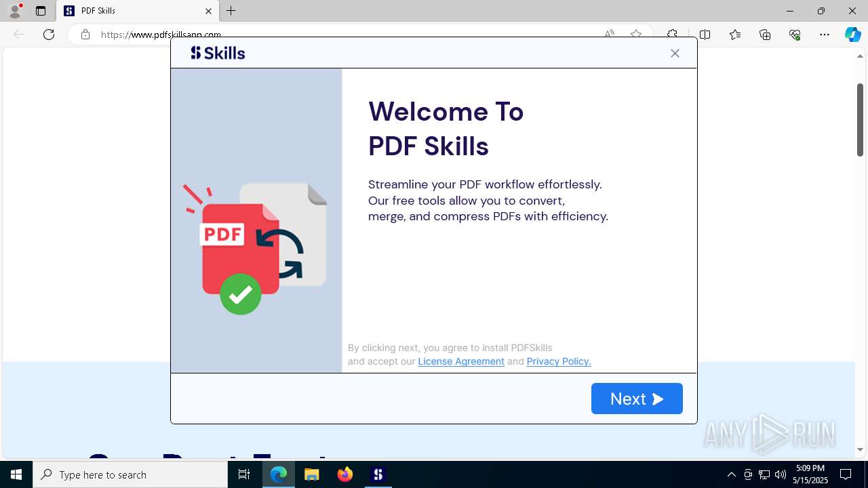The width and height of the screenshot is (868, 488).
Task: Open Task View on taskbar
Action: pyautogui.click(x=244, y=474)
